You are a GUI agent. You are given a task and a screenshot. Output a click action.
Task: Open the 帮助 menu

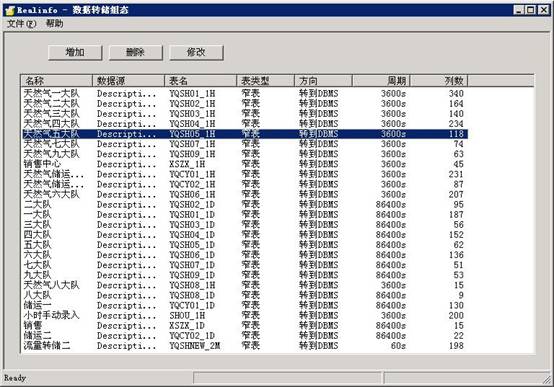[x=54, y=24]
